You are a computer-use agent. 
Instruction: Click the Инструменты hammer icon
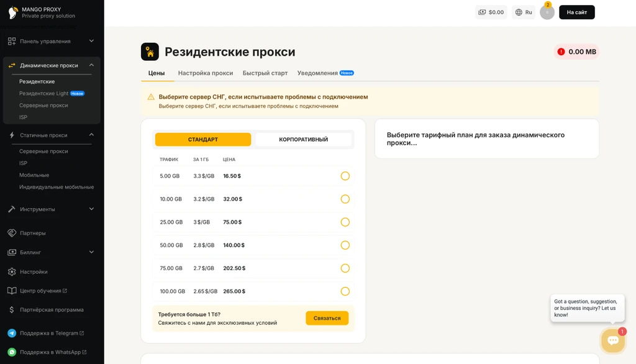tap(12, 209)
